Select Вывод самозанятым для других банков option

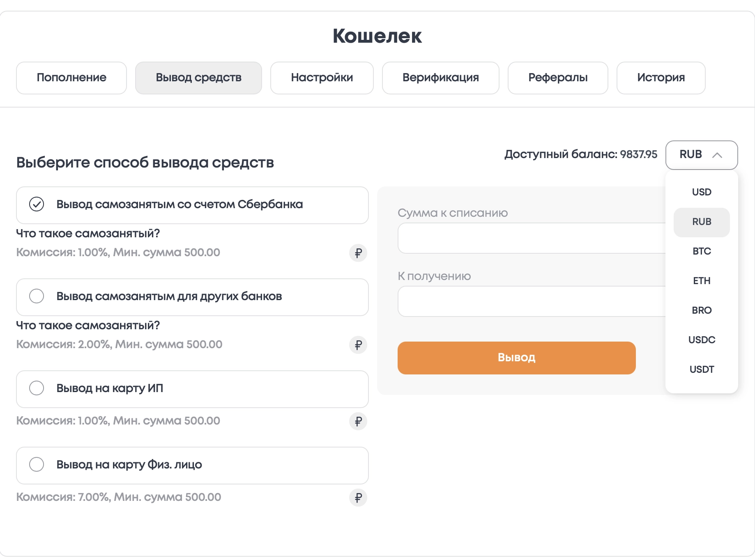click(37, 296)
